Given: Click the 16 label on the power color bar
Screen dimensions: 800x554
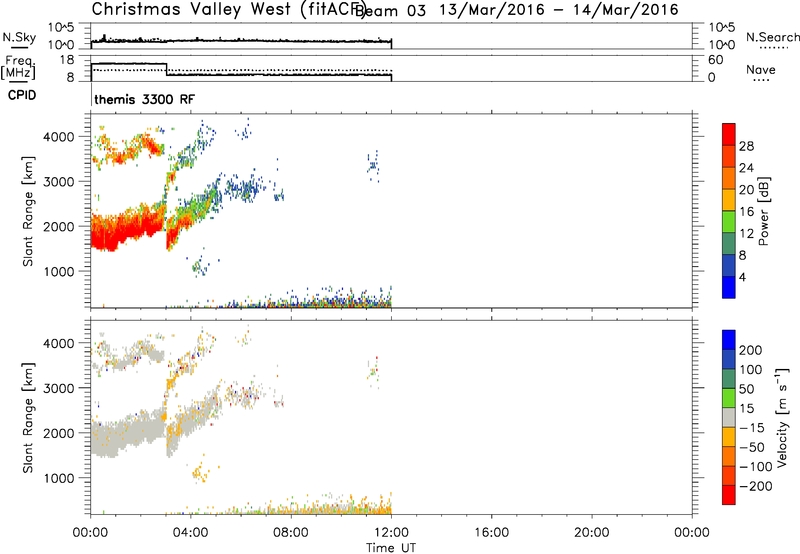Looking at the screenshot, I should [746, 212].
